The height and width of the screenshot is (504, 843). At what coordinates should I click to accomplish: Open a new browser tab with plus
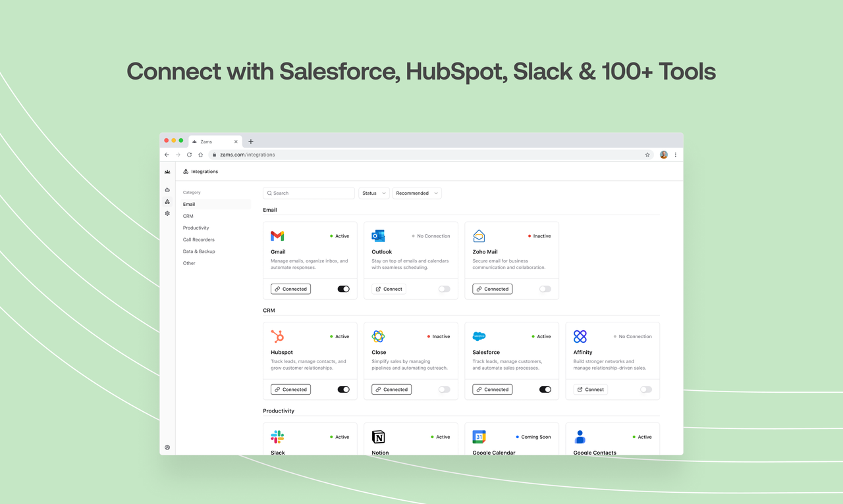(251, 141)
